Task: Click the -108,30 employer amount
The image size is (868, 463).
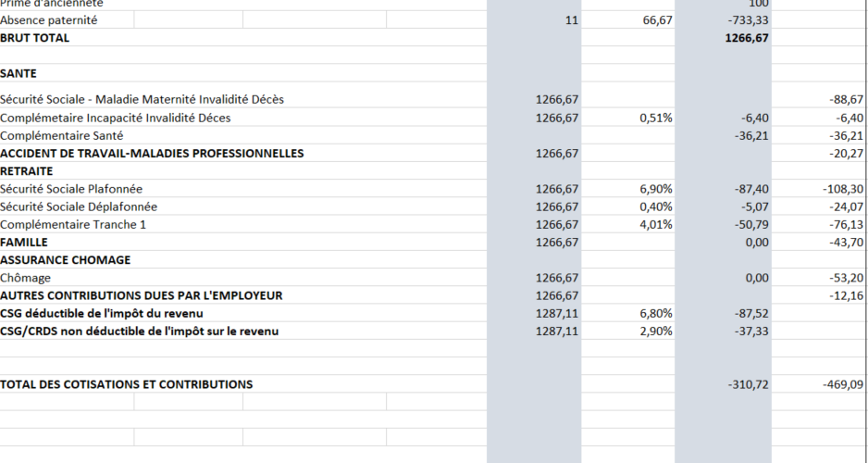Action: tap(843, 188)
